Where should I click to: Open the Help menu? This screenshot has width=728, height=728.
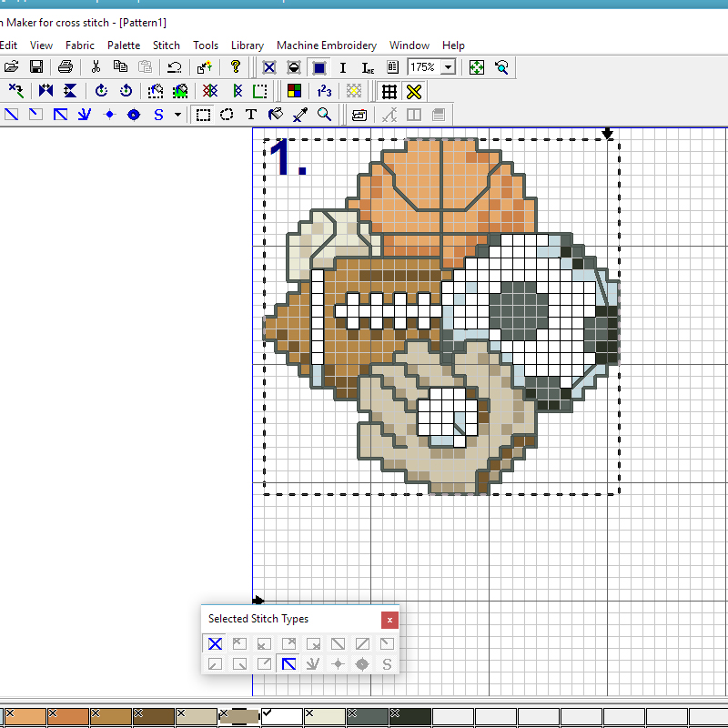pyautogui.click(x=453, y=45)
